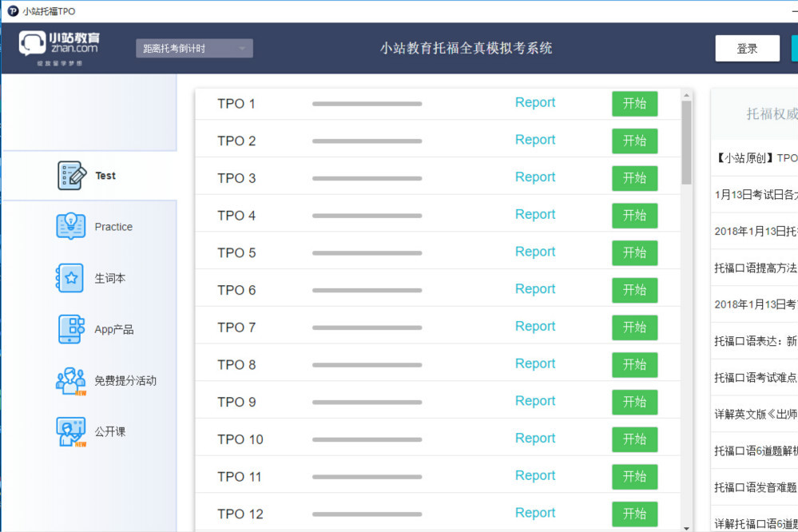
Task: Click the TPO 6 progress bar
Action: click(367, 290)
